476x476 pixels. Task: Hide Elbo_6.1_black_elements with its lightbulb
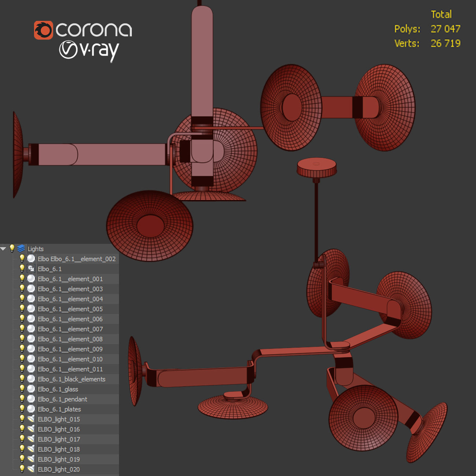(x=22, y=379)
